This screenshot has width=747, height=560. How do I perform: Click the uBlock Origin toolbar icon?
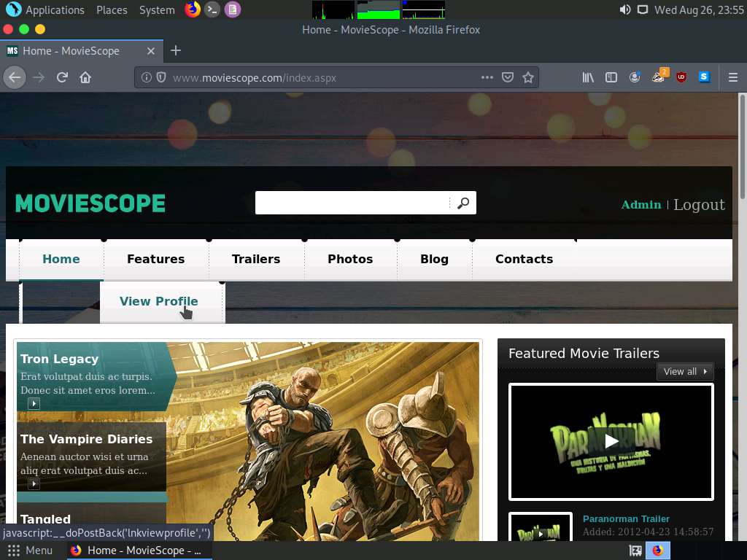point(681,77)
